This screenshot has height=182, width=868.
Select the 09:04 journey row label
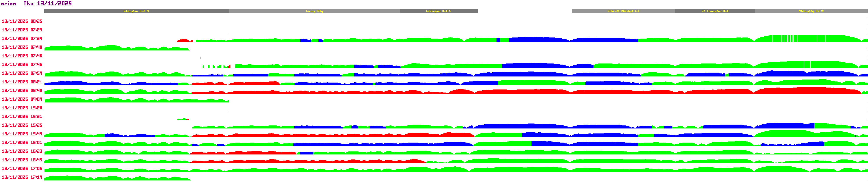pos(22,100)
